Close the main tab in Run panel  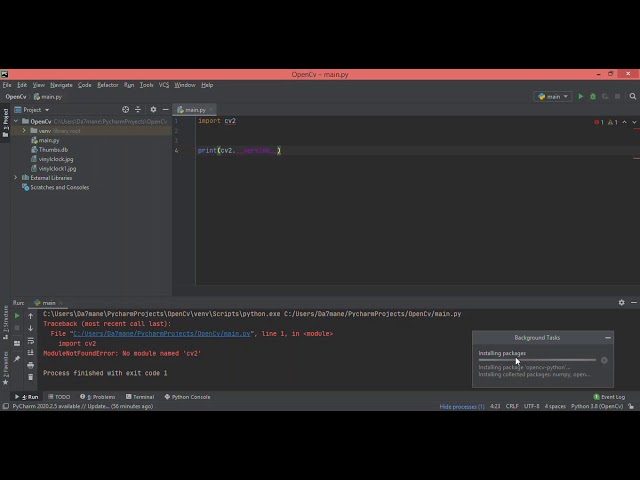61,303
